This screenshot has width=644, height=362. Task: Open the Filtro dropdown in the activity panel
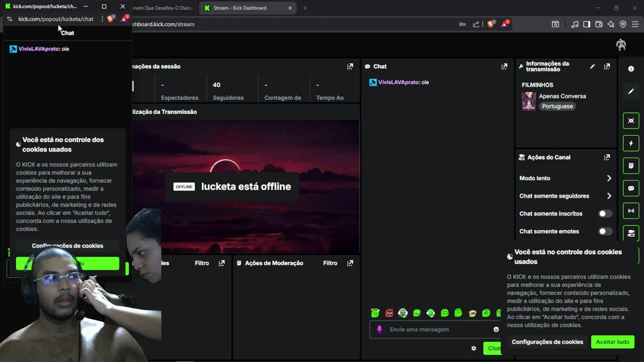tap(202, 263)
